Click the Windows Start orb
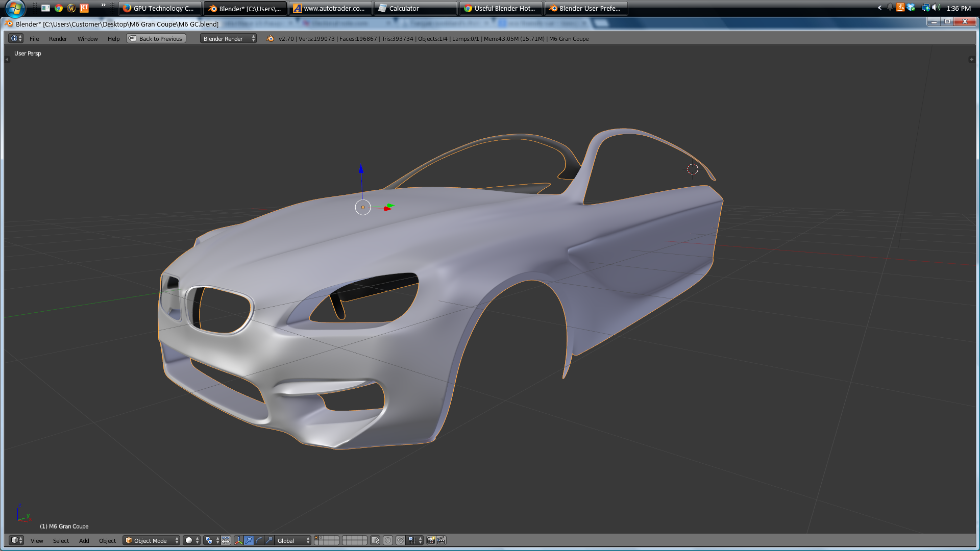The height and width of the screenshot is (551, 980). [15, 8]
